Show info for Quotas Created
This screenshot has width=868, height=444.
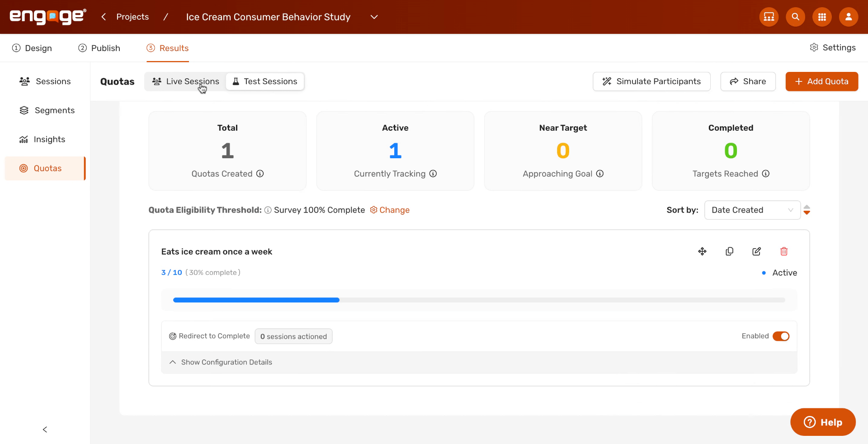(x=260, y=174)
